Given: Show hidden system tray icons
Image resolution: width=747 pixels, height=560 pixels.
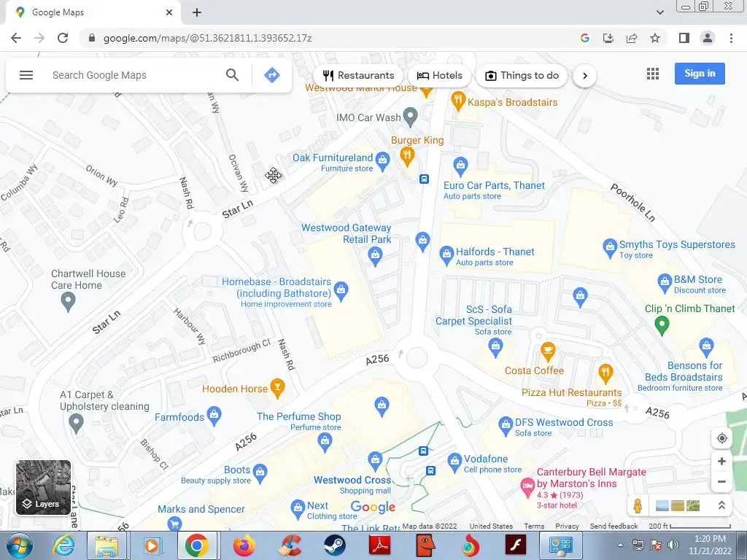Looking at the screenshot, I should pyautogui.click(x=620, y=545).
